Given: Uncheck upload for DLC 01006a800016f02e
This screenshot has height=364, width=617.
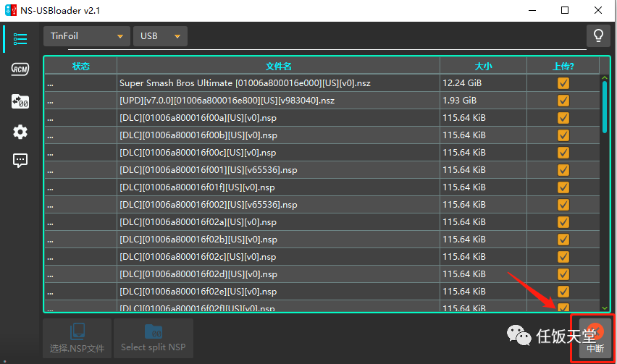Looking at the screenshot, I should click(x=563, y=292).
